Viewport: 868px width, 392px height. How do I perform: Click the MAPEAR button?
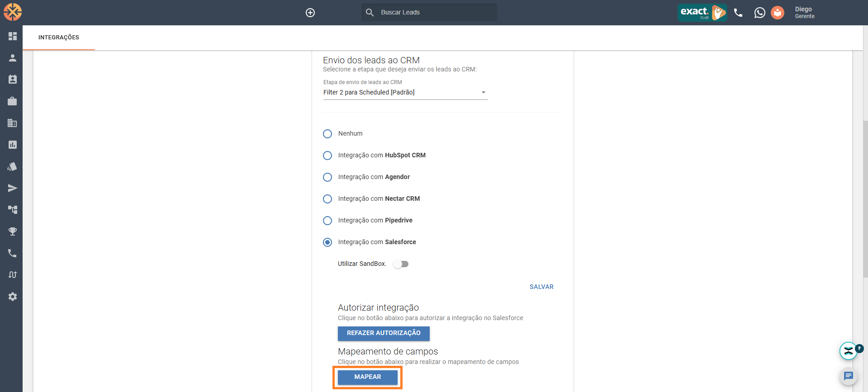tap(368, 377)
